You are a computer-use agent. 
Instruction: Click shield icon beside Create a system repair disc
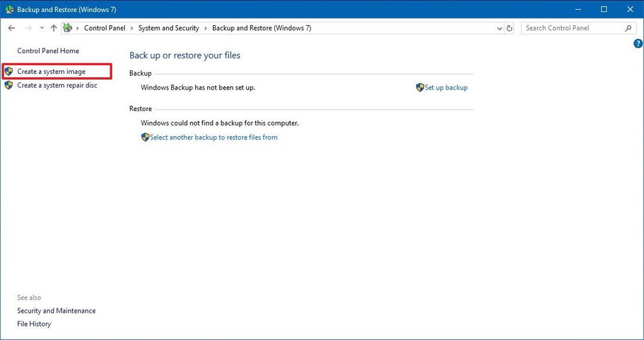click(9, 86)
